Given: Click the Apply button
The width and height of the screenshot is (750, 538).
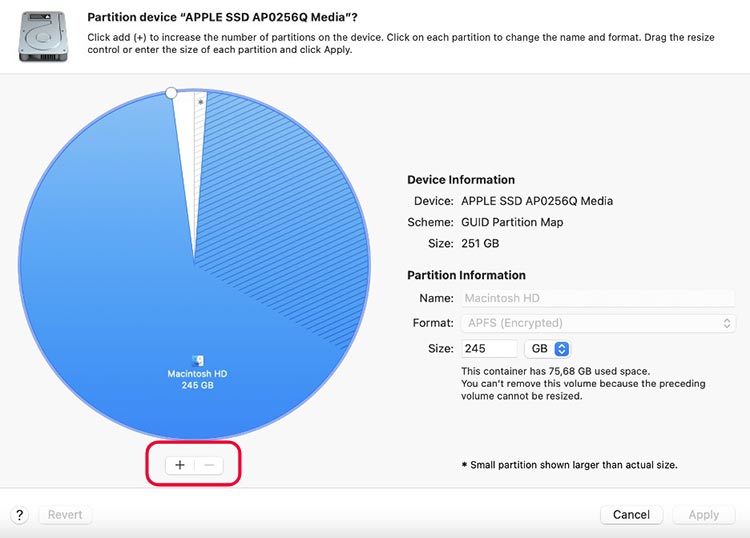Looking at the screenshot, I should pos(703,515).
